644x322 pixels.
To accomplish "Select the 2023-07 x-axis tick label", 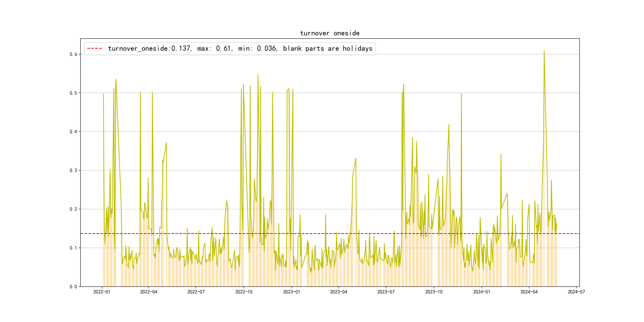I will tap(386, 292).
